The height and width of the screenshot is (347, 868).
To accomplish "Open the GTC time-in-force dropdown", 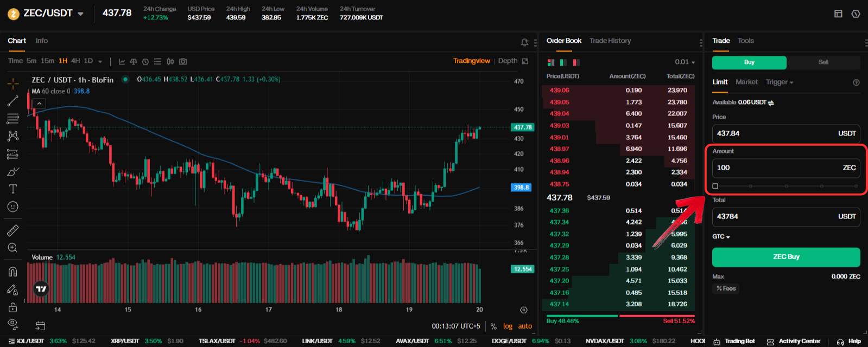I will [721, 236].
